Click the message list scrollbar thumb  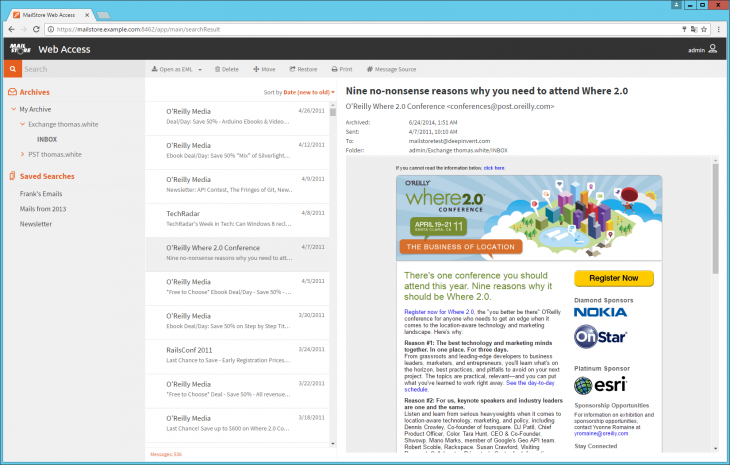[333, 112]
